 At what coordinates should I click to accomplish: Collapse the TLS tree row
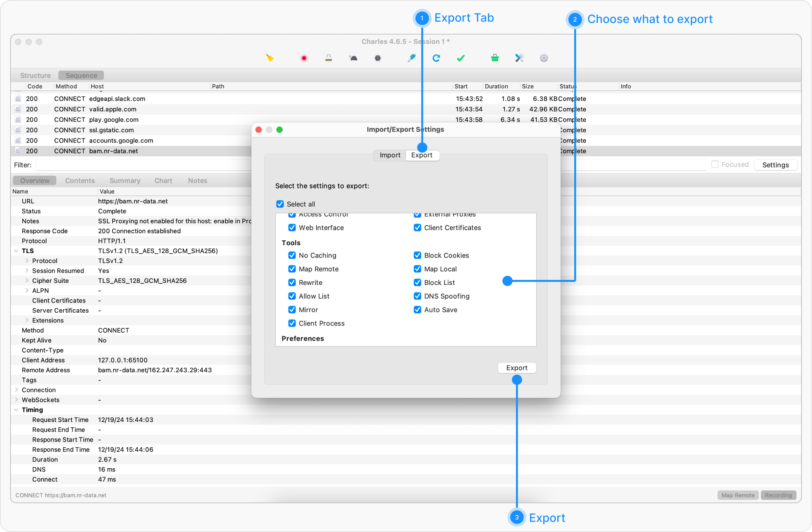tap(16, 251)
